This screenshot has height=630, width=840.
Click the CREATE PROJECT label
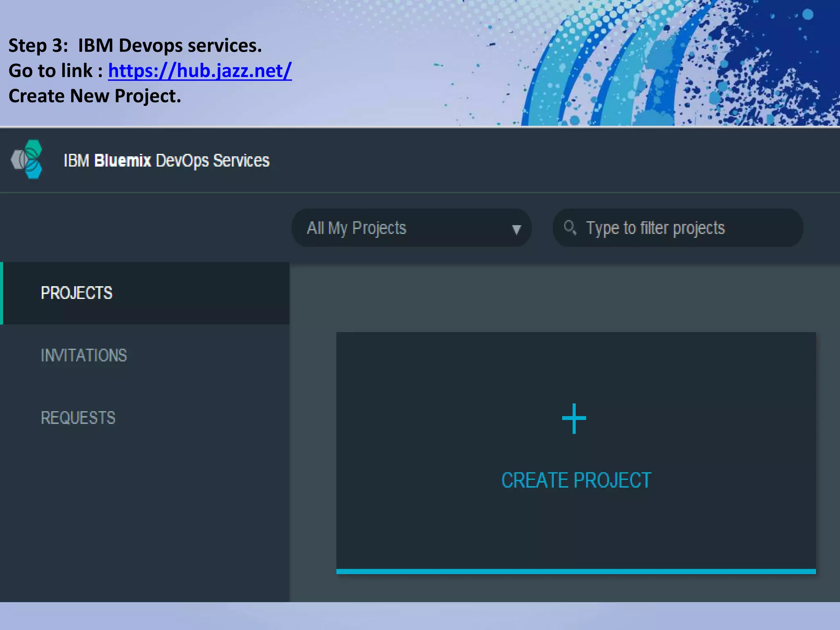(576, 480)
